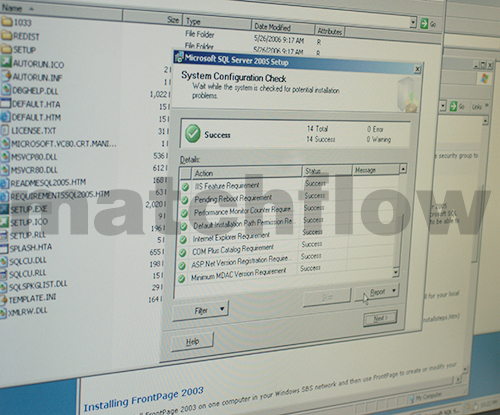Viewport: 500px width, 415px height.
Task: Click the LICENSE.TXT file icon
Action: tap(5, 130)
